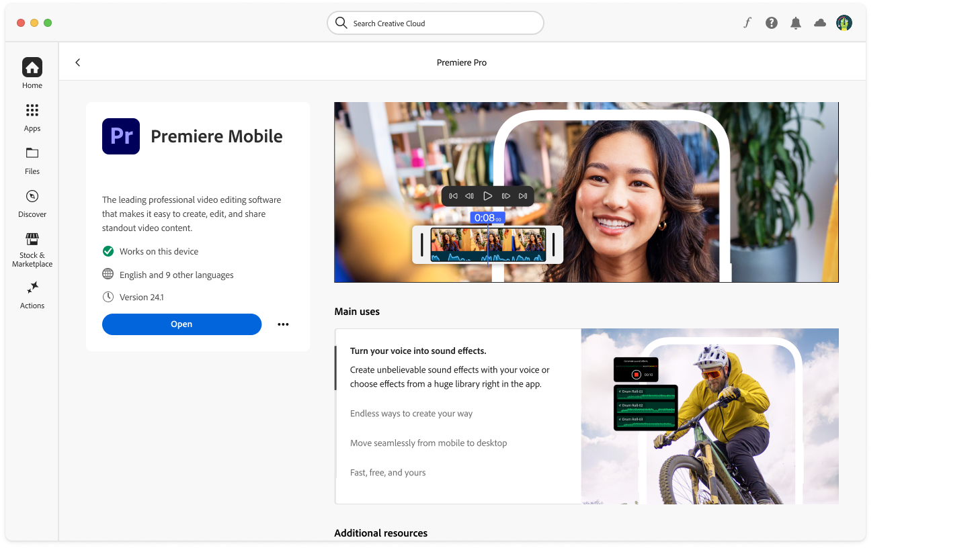This screenshot has height=548, width=980.
Task: Select 'Endless ways to create your way'
Action: 411,414
